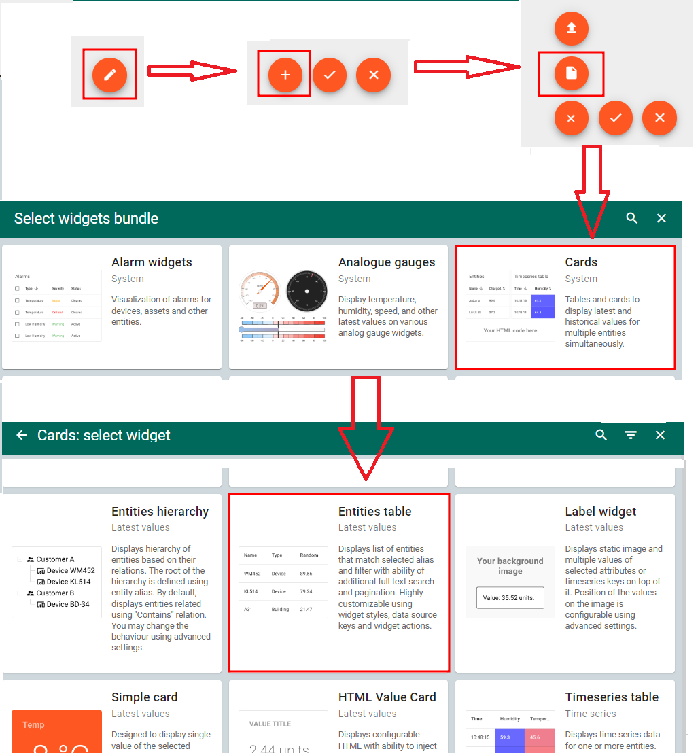Select the Entities table widget
Image resolution: width=700 pixels, height=753 pixels.
click(338, 582)
